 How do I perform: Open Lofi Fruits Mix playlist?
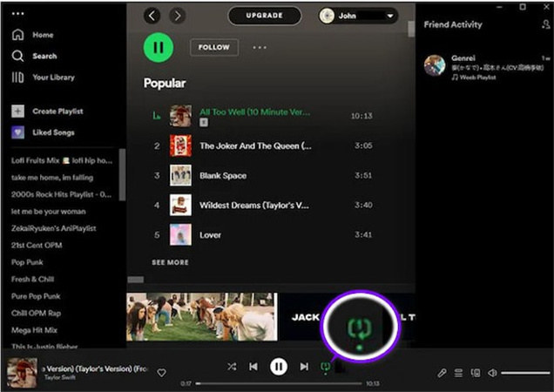[62, 160]
